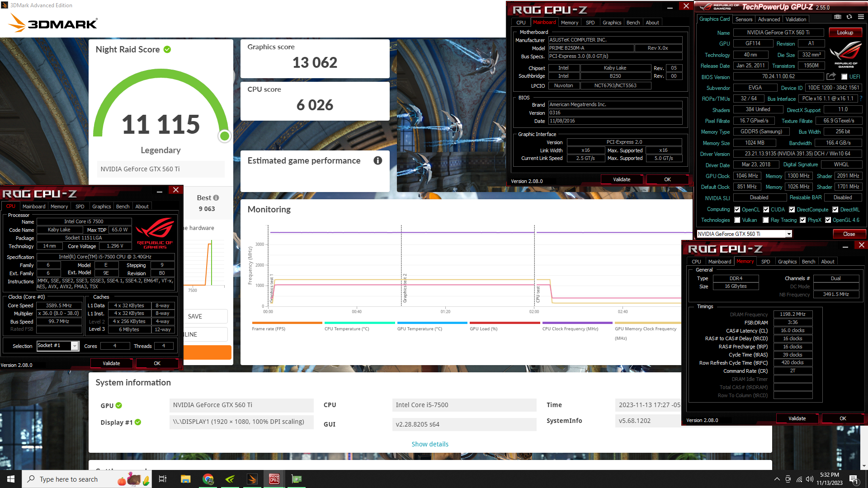Open the notification center icon
Viewport: 868px width, 488px height.
pos(854,479)
